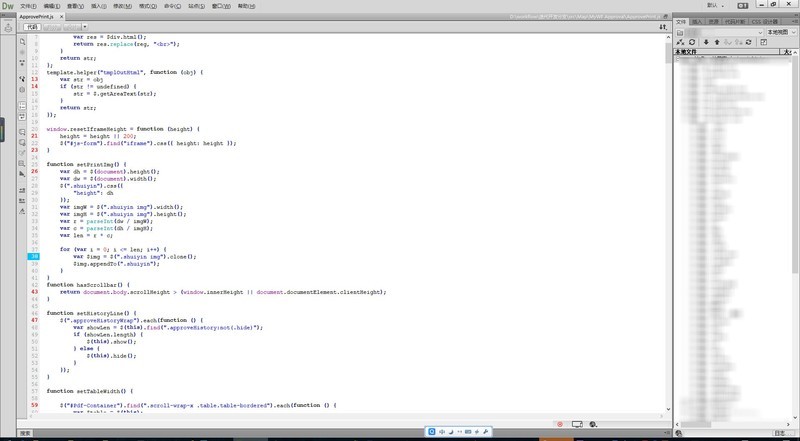Click the Put files upload arrow
This screenshot has width=800, height=441.
click(716, 43)
